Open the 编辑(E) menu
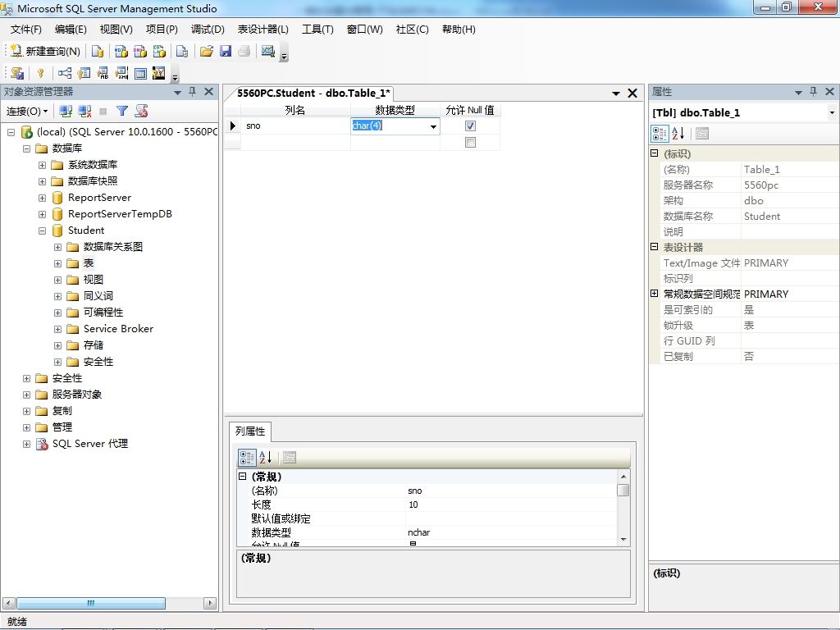 (x=71, y=30)
